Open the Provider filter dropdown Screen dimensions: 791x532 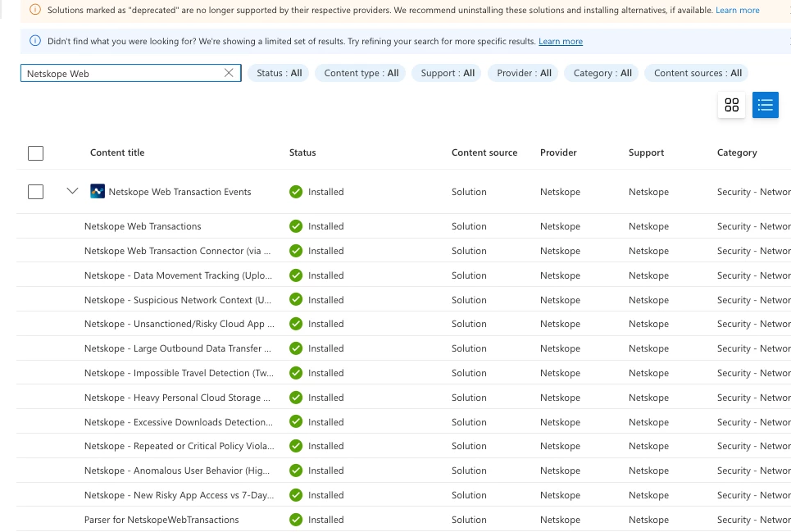click(x=524, y=73)
